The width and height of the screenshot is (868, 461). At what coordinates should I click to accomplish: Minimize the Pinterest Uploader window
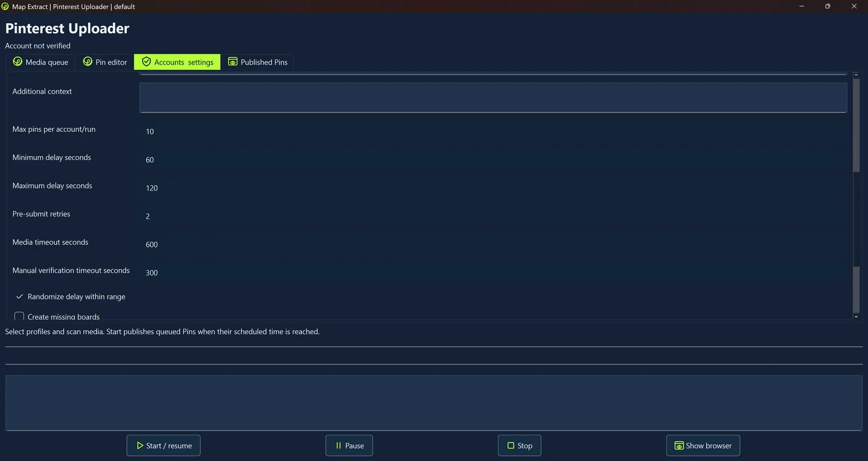[802, 7]
